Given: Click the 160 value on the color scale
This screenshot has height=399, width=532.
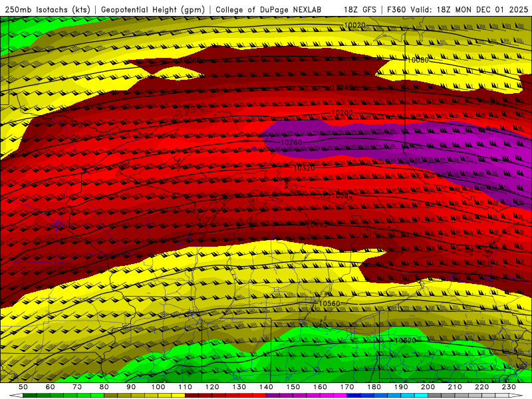Looking at the screenshot, I should pyautogui.click(x=320, y=387).
